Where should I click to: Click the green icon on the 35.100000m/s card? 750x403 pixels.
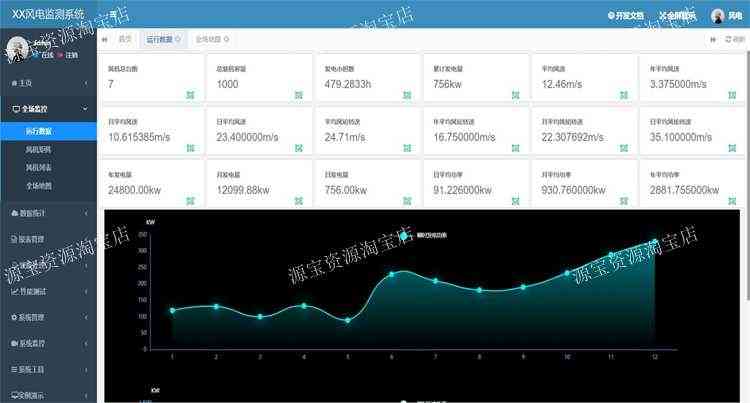pos(732,148)
